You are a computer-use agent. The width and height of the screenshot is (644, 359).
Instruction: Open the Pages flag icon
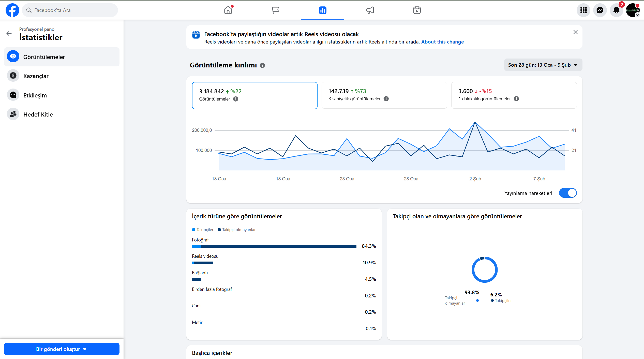tap(275, 10)
